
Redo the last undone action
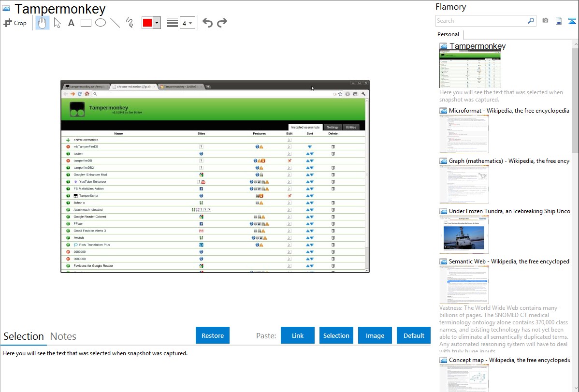pos(222,23)
